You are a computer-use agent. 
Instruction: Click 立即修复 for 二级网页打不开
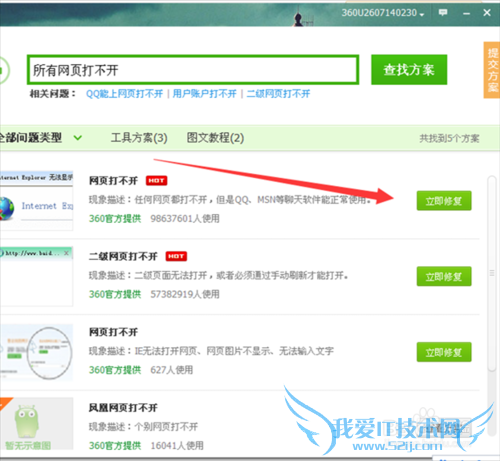444,276
